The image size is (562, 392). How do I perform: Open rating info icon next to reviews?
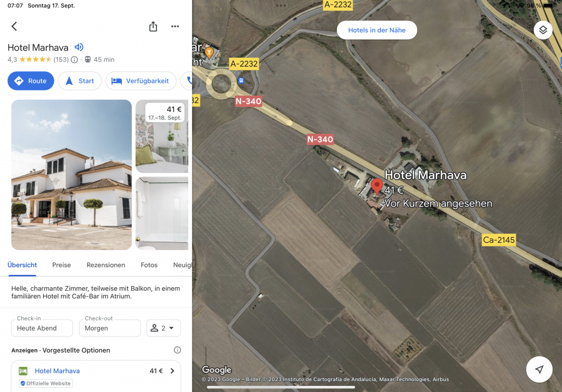point(74,60)
